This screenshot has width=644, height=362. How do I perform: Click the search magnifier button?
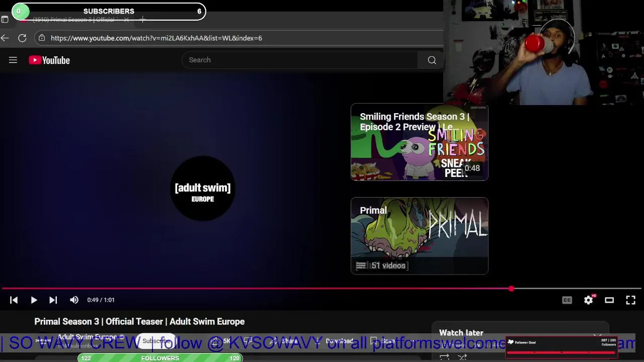tap(432, 60)
